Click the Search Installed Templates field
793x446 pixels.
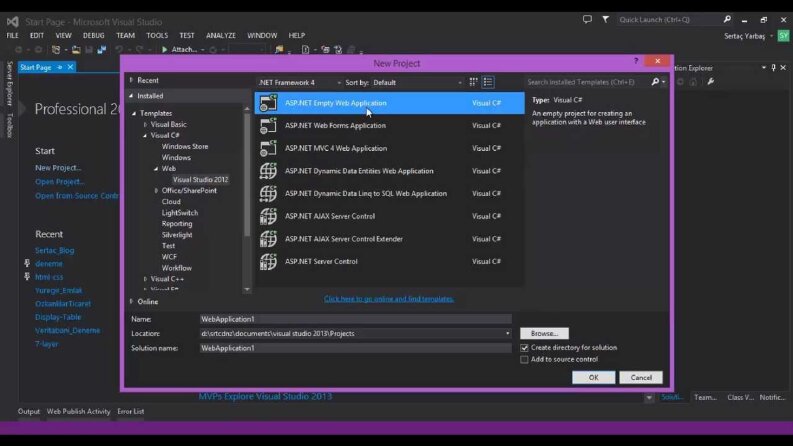tap(588, 82)
